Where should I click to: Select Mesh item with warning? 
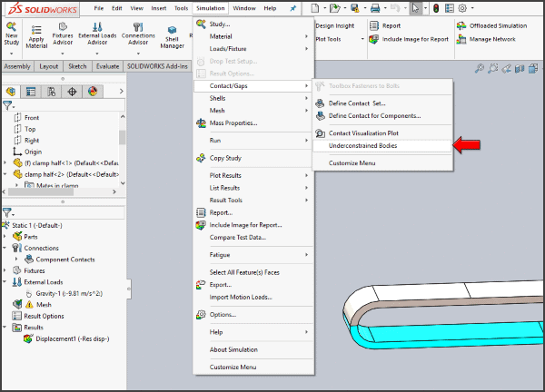(x=32, y=305)
